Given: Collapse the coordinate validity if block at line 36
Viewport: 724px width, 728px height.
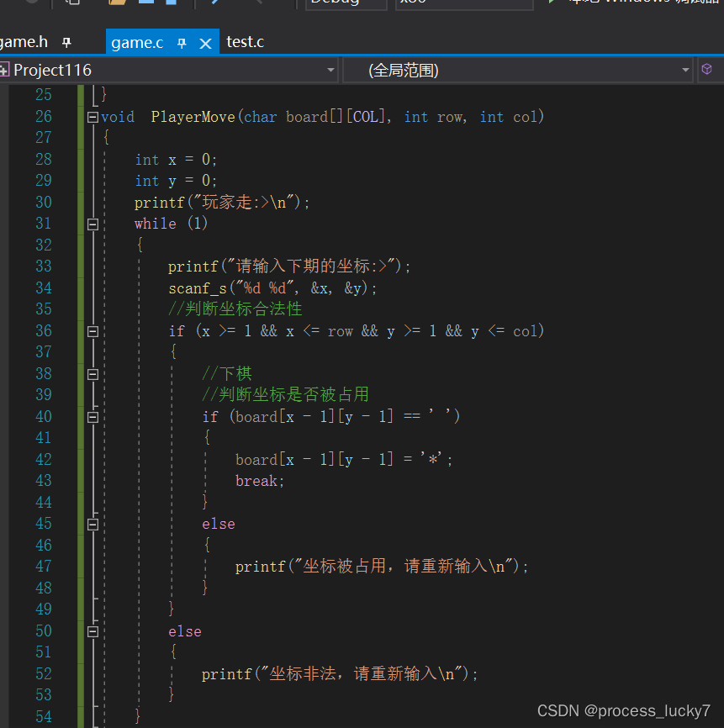Looking at the screenshot, I should [x=92, y=331].
